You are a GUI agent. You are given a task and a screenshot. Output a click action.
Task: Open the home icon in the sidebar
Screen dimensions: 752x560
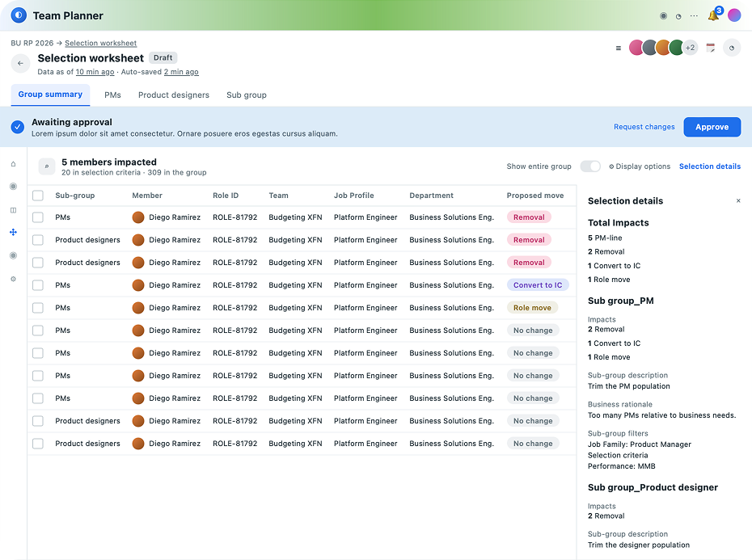[14, 164]
